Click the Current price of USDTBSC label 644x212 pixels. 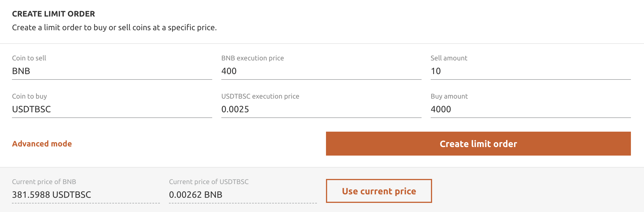pos(209,182)
